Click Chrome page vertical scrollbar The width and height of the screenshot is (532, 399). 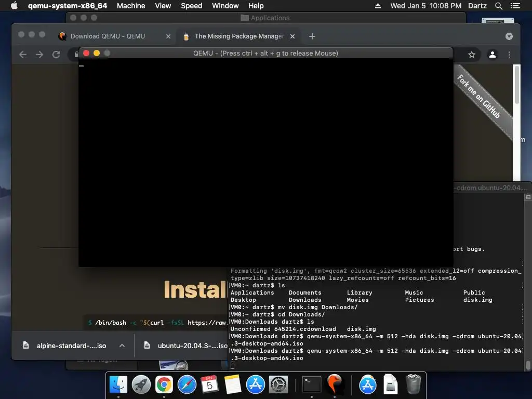[x=517, y=85]
